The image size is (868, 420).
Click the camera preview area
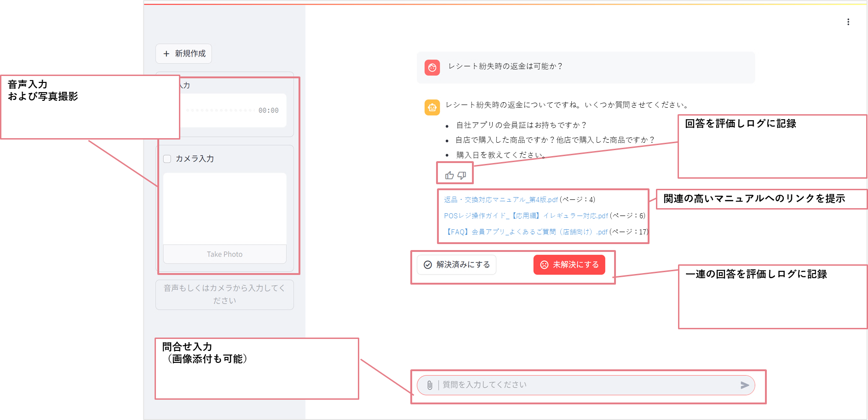(x=224, y=209)
